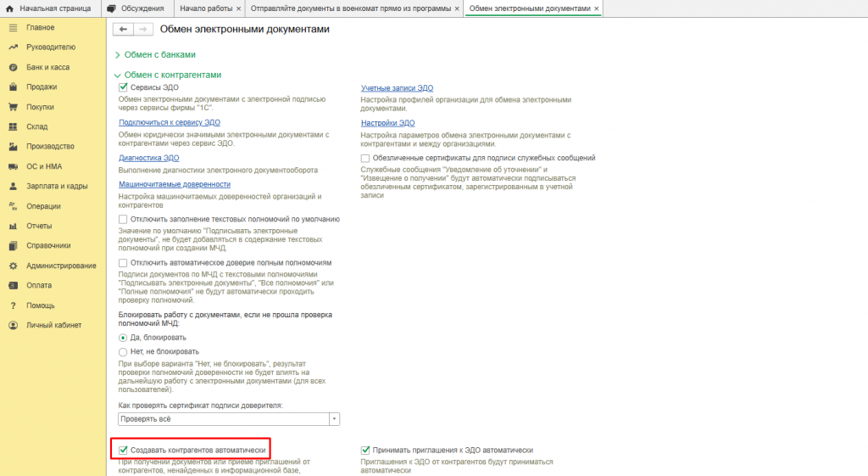Go forward with the right arrow button

coord(142,29)
